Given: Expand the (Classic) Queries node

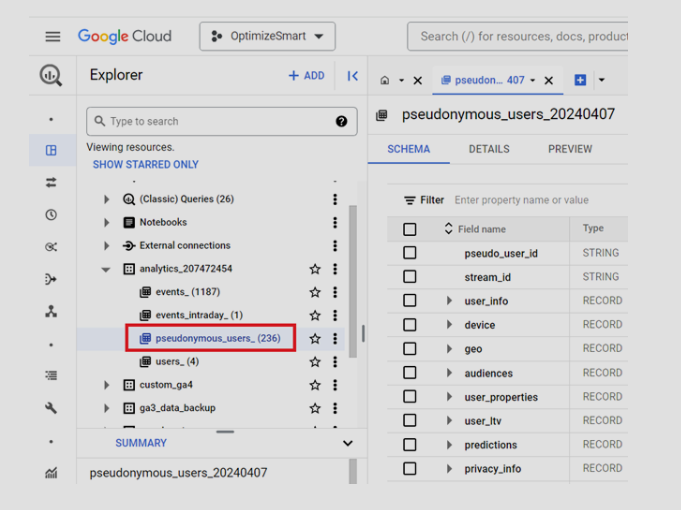Looking at the screenshot, I should (x=106, y=199).
